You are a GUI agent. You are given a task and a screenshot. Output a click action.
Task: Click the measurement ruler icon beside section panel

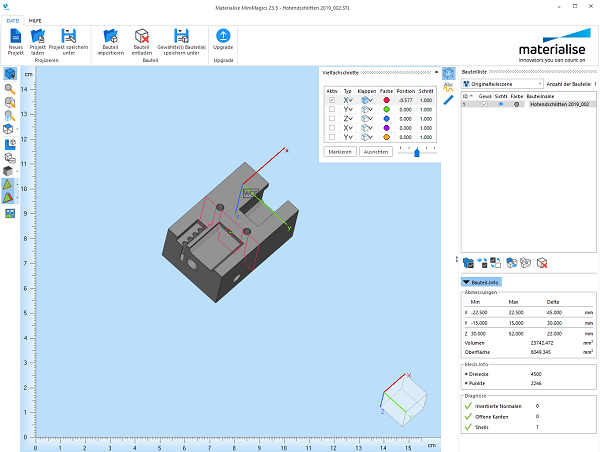pos(449,100)
